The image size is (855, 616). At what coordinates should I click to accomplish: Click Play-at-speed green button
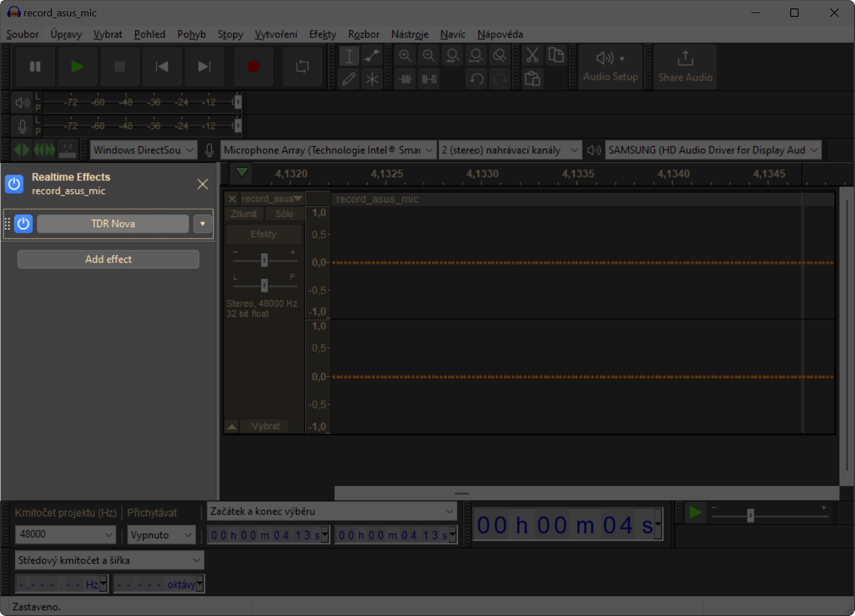tap(695, 513)
